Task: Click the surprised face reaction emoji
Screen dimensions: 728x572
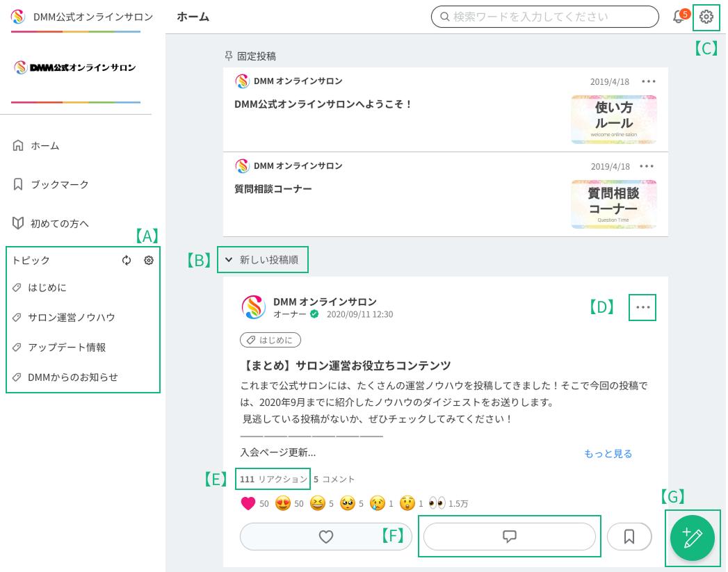Action: (x=407, y=503)
